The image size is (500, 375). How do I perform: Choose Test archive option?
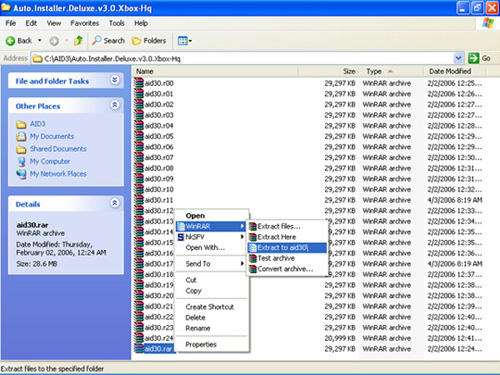point(287,258)
